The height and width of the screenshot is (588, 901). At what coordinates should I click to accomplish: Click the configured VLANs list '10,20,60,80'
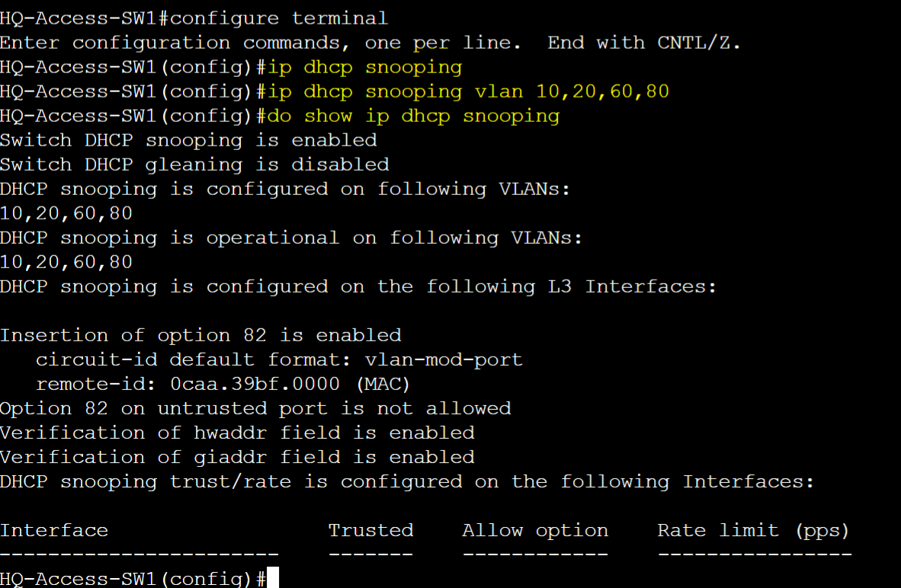point(66,214)
